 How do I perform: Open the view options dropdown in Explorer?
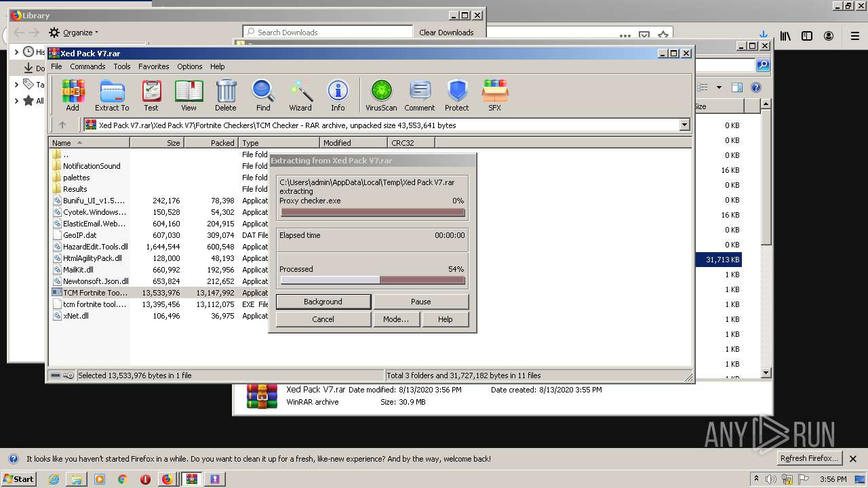719,87
